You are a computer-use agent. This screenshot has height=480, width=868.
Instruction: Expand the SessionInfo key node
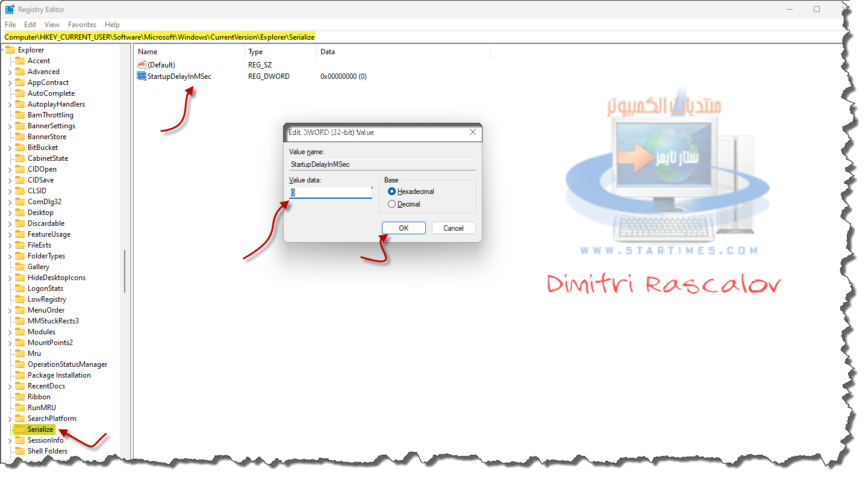click(10, 440)
